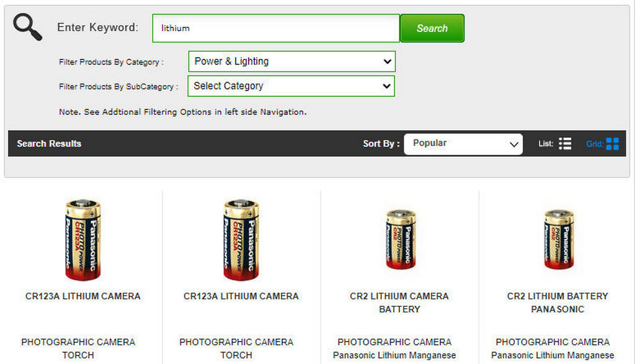The width and height of the screenshot is (635, 364).
Task: Click the Enter Keyword label
Action: pyautogui.click(x=97, y=27)
